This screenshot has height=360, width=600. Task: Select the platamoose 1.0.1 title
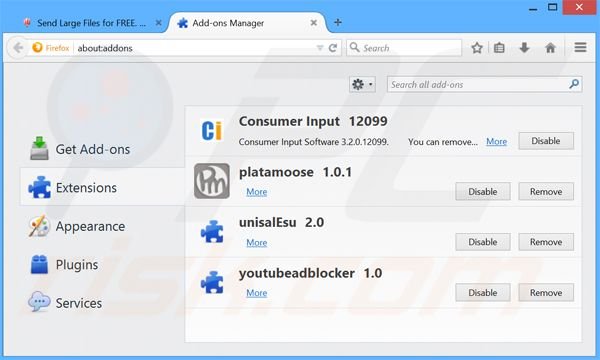295,172
